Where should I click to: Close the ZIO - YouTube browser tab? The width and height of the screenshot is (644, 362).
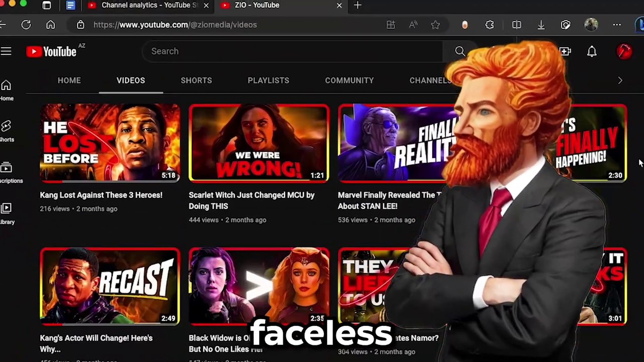339,6
